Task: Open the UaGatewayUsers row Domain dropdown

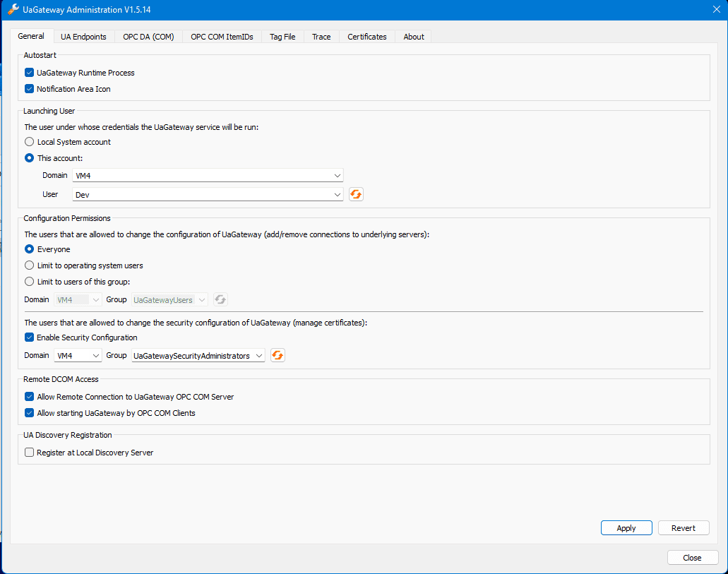Action: click(78, 300)
